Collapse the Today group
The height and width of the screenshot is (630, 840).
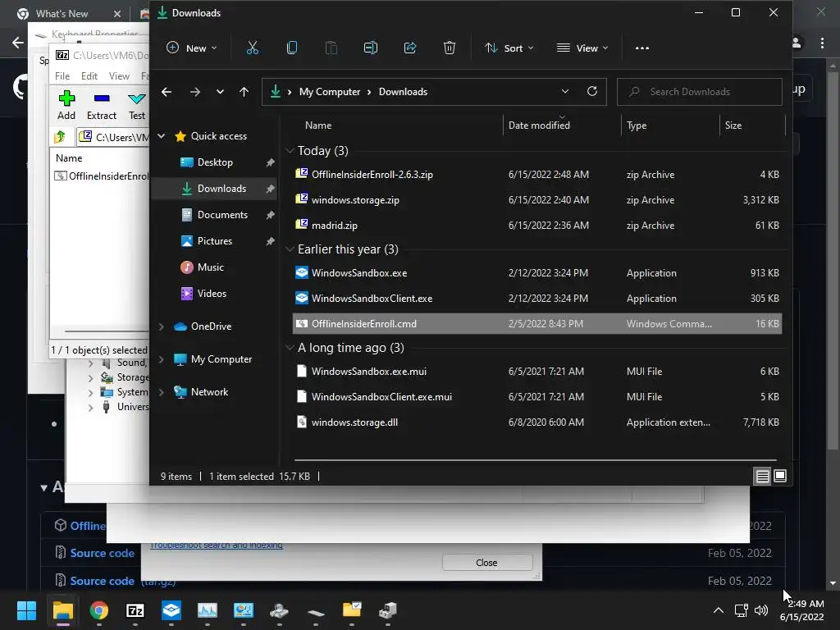coord(290,151)
